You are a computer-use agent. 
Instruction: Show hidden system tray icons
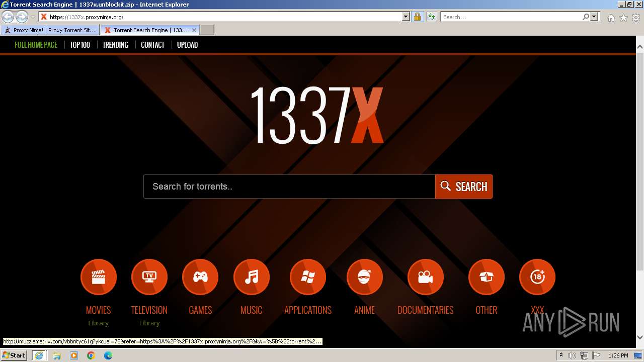[x=561, y=355]
